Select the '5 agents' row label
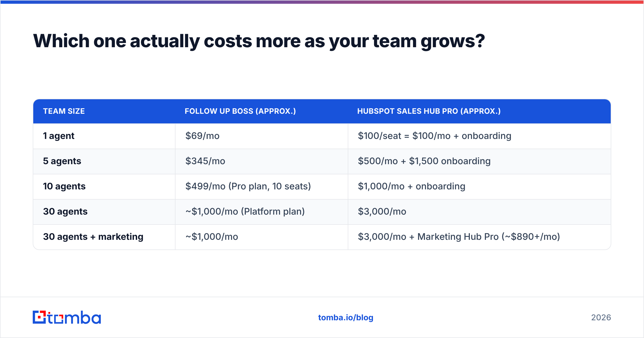644x338 pixels. [x=62, y=161]
